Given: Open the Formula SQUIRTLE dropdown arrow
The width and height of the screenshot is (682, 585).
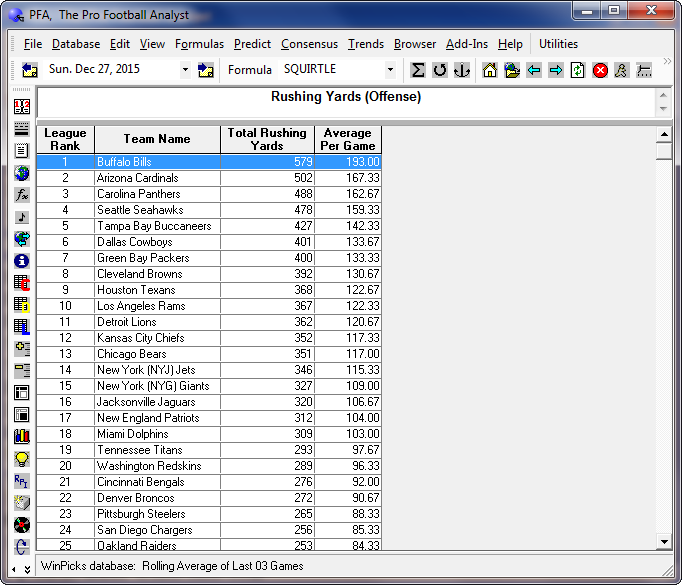Looking at the screenshot, I should tap(390, 70).
